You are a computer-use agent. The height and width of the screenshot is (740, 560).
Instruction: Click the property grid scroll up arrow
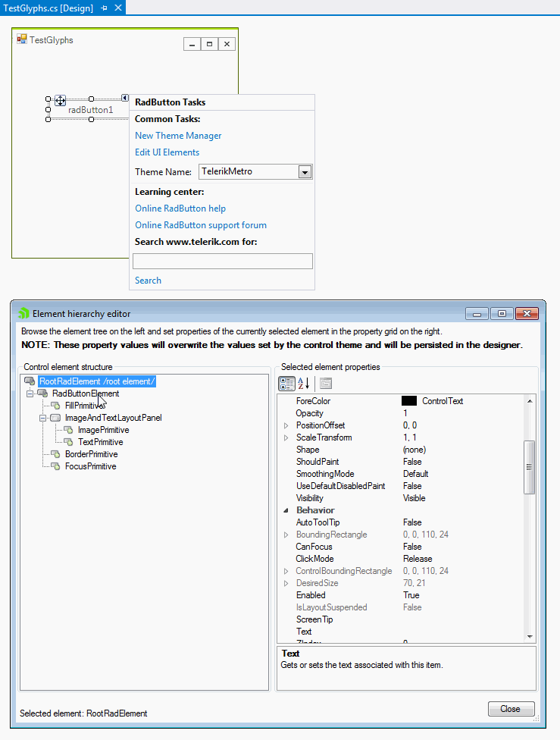pyautogui.click(x=530, y=400)
